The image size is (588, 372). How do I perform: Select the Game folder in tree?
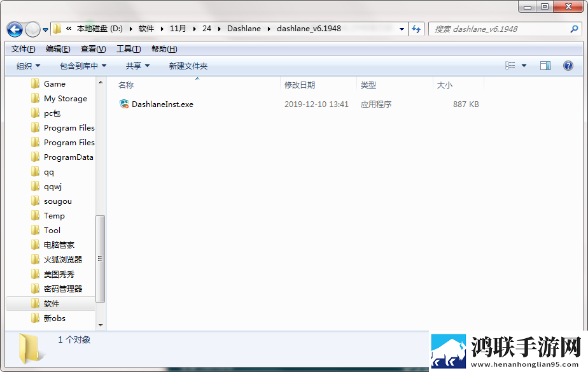click(55, 83)
